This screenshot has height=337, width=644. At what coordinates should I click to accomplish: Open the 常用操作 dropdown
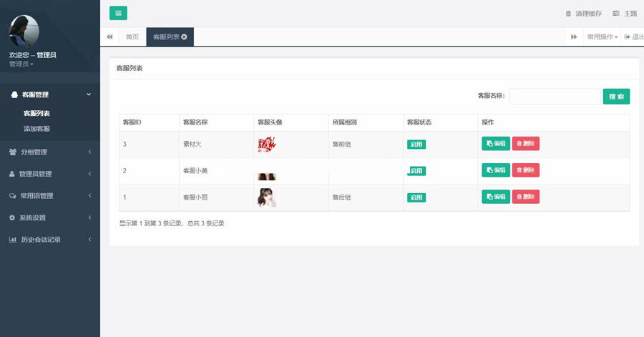pyautogui.click(x=602, y=36)
